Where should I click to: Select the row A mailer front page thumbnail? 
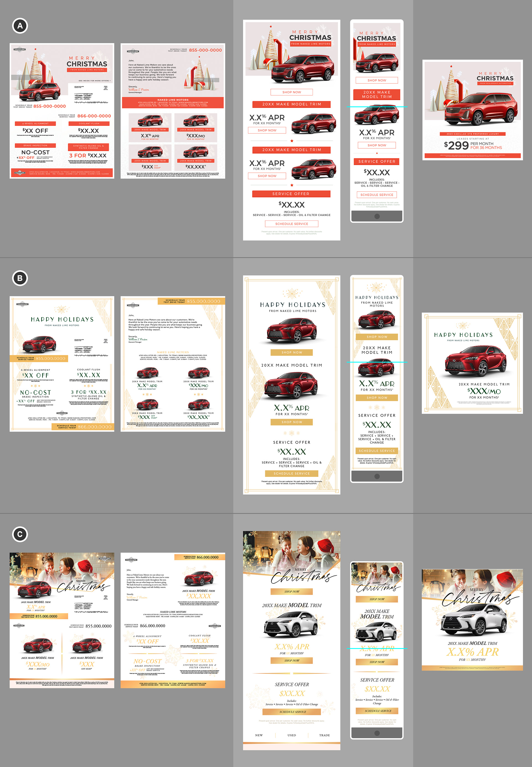point(62,111)
